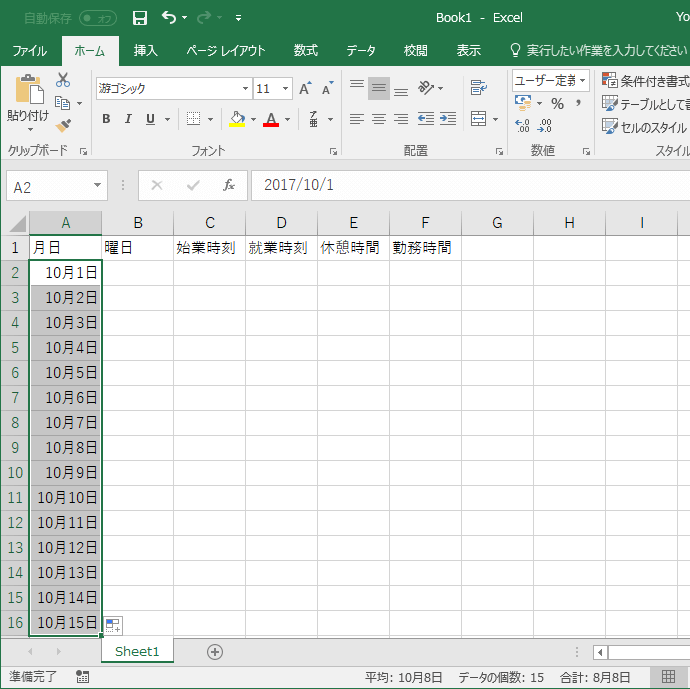Screen dimensions: 690x689
Task: Click into the formula bar showing 2017/10/1
Action: 470,185
